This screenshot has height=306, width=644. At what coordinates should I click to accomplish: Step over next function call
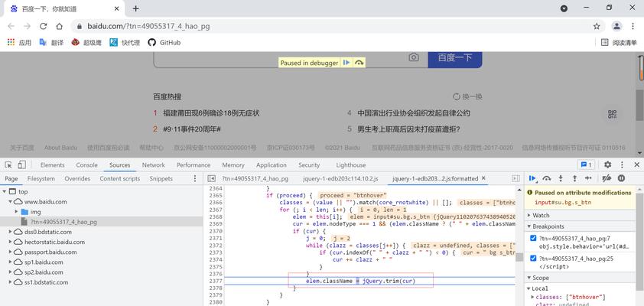tap(547, 178)
